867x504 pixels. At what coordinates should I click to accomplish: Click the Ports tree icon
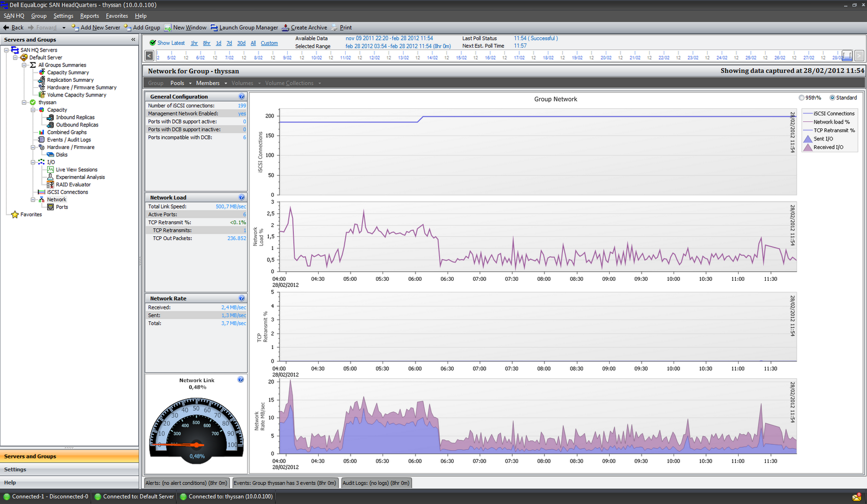50,207
